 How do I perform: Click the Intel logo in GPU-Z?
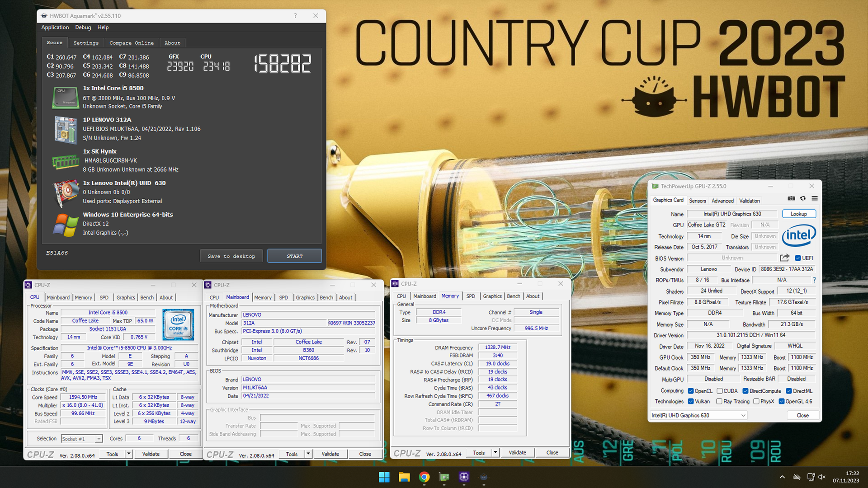pos(799,235)
